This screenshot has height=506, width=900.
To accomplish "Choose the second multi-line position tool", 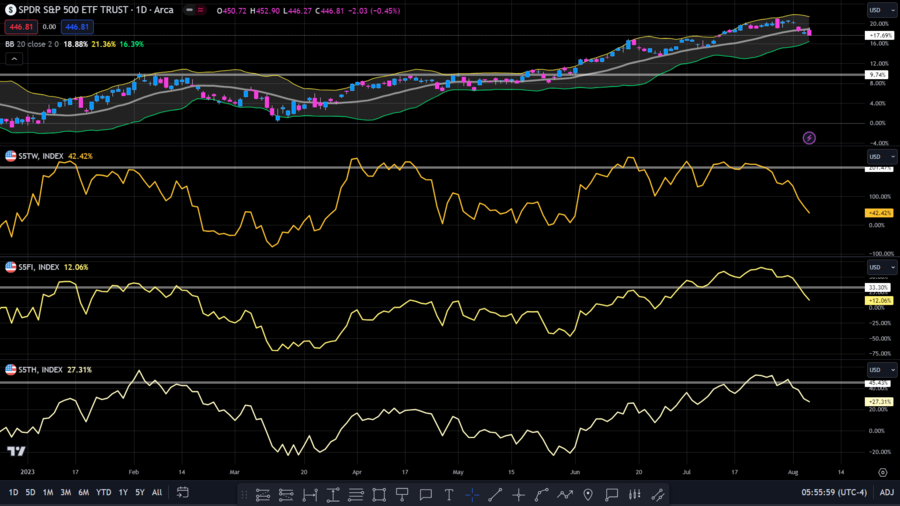I will coord(286,494).
